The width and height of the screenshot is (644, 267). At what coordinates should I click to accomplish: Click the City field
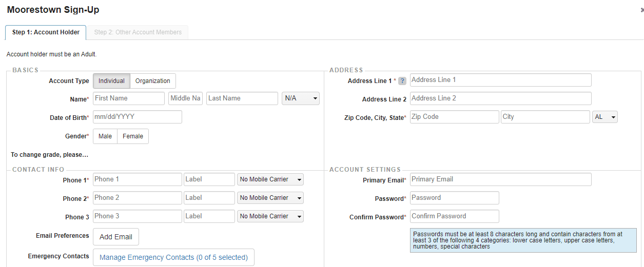click(x=545, y=117)
